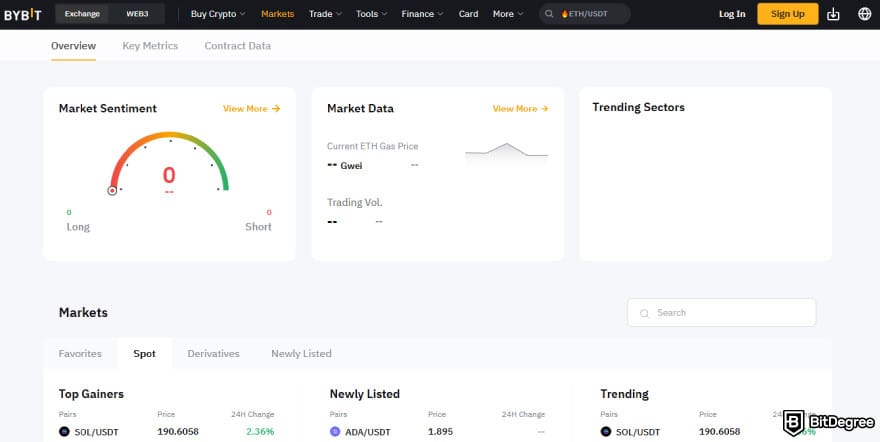Click the 1.895 price for ADA/USDT
The image size is (880, 442).
440,431
